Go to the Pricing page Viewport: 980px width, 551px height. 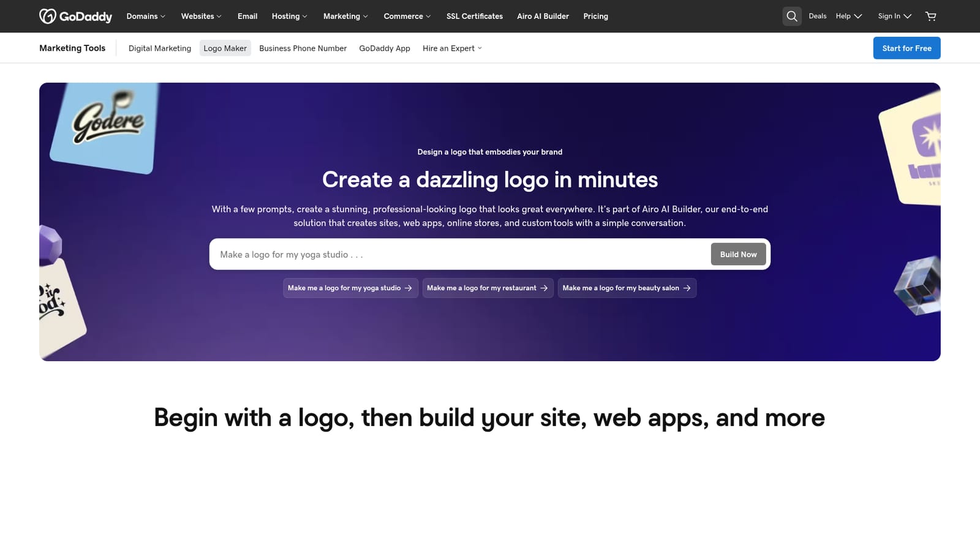595,16
